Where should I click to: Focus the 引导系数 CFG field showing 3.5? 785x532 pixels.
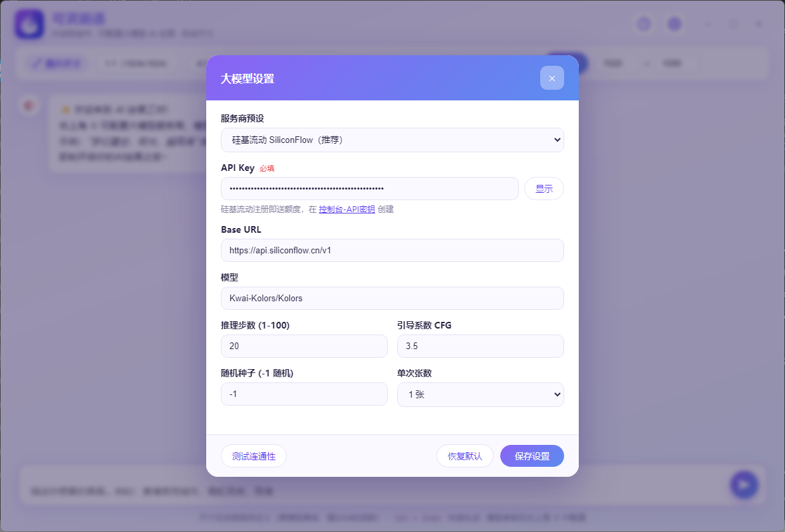click(480, 346)
